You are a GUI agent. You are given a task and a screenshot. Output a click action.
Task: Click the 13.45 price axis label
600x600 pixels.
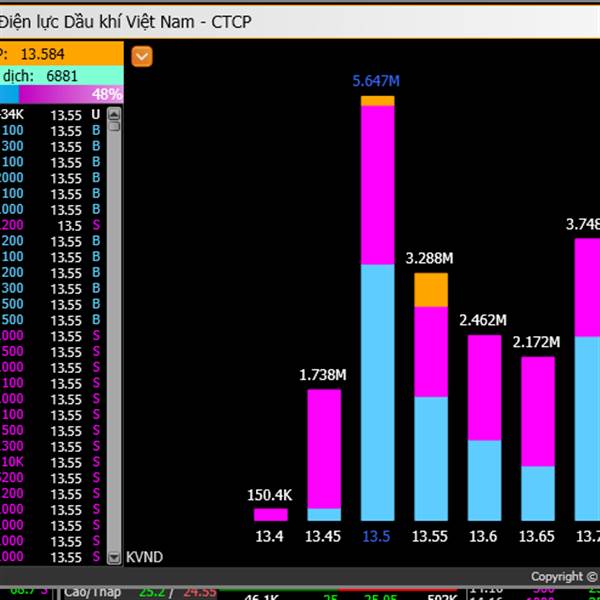323,536
